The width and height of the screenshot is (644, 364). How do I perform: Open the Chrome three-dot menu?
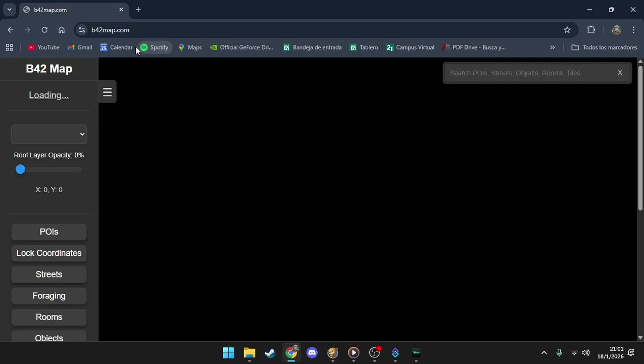click(633, 30)
